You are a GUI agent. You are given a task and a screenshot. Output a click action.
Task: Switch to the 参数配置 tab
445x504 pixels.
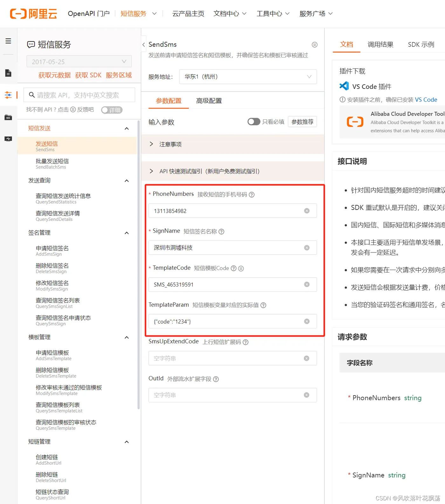[x=168, y=101]
